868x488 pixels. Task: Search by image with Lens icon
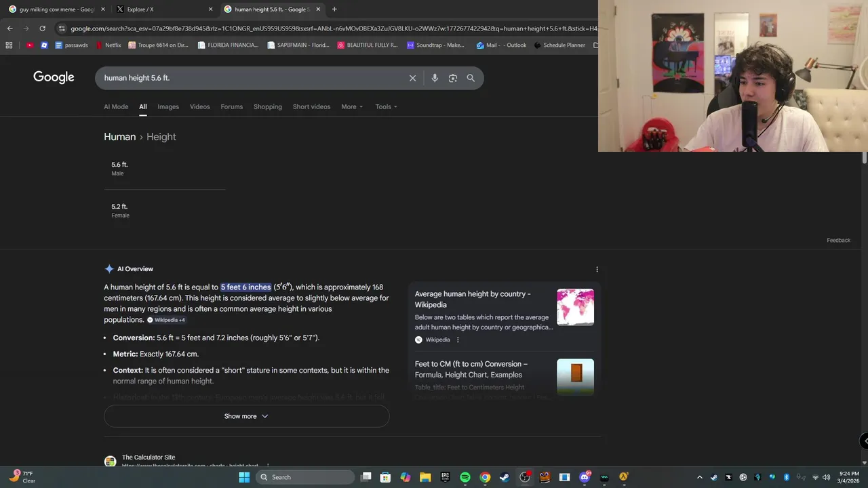point(453,78)
